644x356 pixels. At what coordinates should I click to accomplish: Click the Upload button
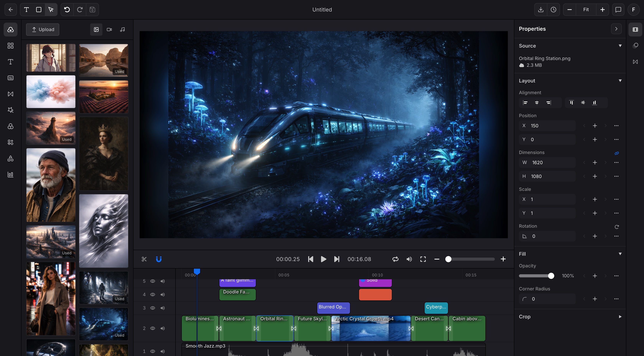click(x=42, y=29)
